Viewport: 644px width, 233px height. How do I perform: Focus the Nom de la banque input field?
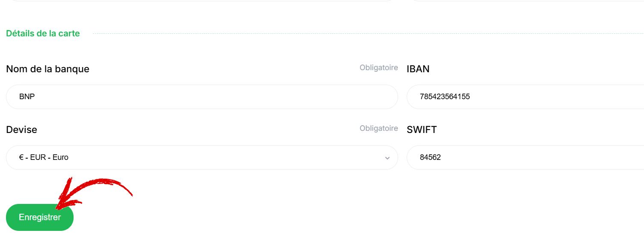click(202, 97)
